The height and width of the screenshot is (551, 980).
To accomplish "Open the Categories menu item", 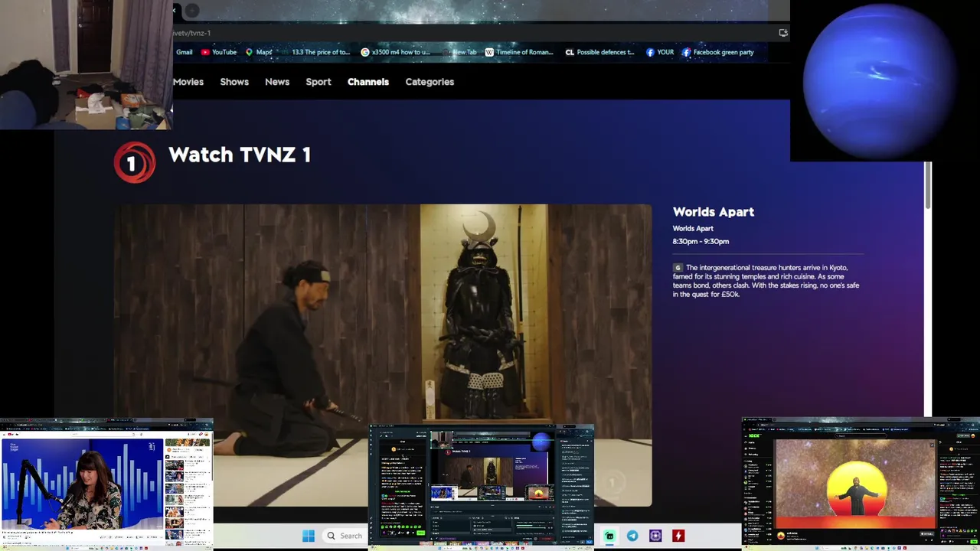I will (x=430, y=82).
